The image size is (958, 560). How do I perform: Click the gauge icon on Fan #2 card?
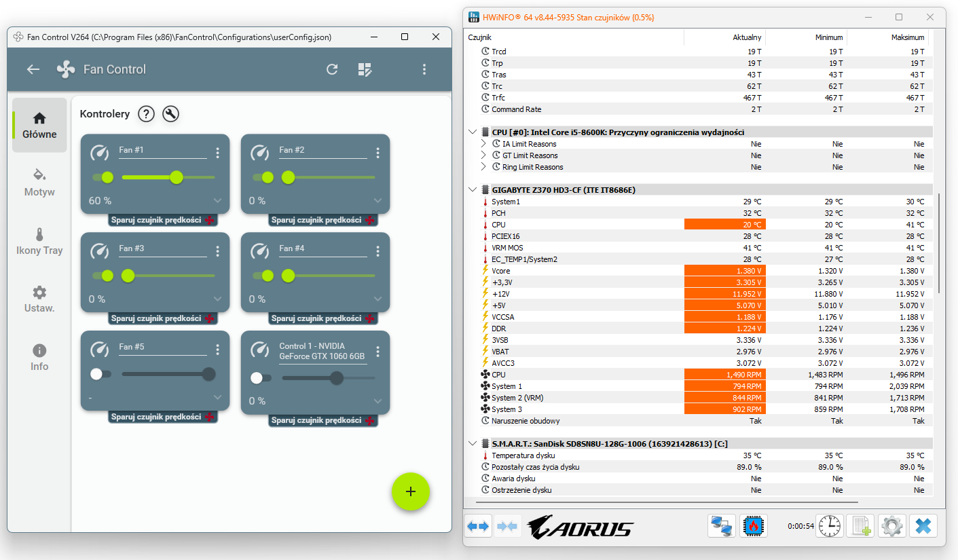260,153
